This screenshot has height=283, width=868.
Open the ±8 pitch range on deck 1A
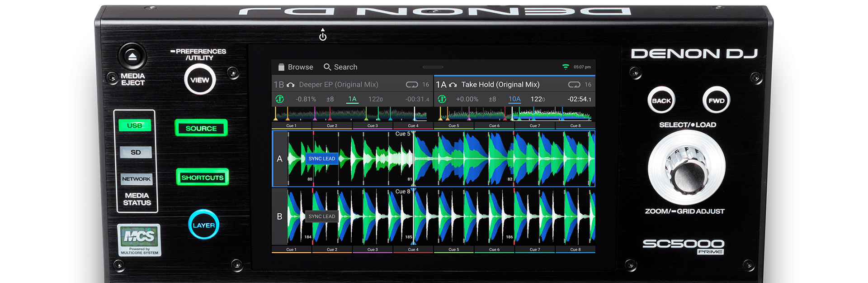point(492,99)
